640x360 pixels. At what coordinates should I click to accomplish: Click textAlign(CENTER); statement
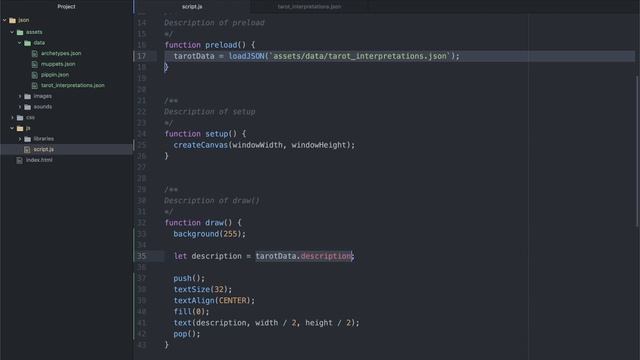(214, 300)
